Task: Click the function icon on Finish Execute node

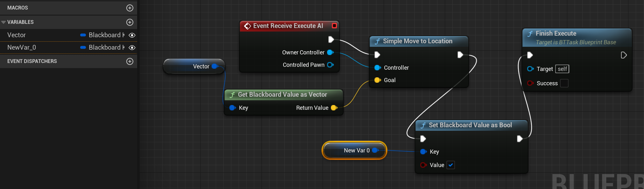Action: (530, 34)
